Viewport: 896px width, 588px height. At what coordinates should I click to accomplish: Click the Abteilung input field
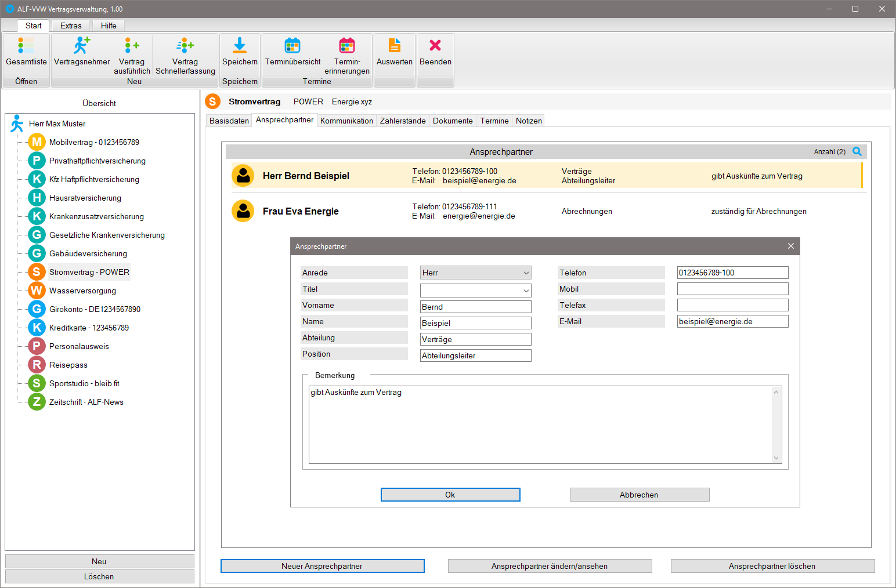point(476,339)
